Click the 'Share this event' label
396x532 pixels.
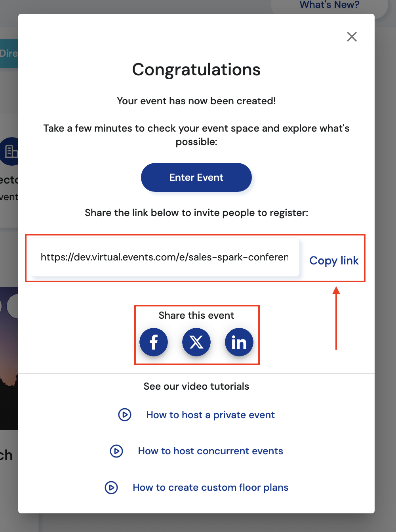tap(196, 316)
